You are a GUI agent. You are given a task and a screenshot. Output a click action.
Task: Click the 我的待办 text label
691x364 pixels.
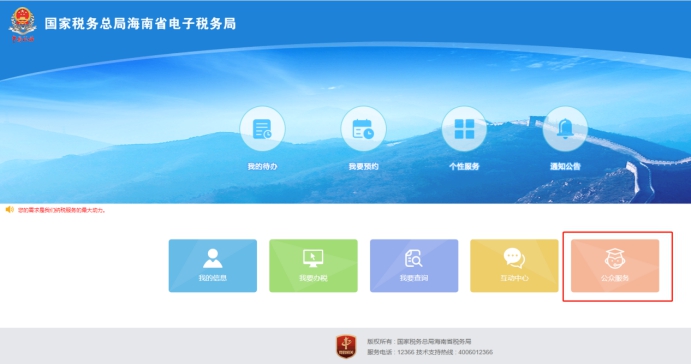point(262,166)
